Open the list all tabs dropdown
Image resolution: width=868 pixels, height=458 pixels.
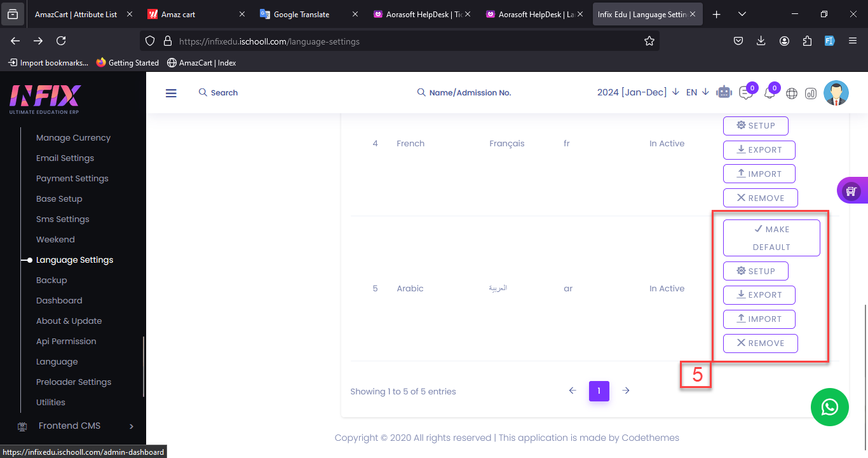click(x=742, y=14)
